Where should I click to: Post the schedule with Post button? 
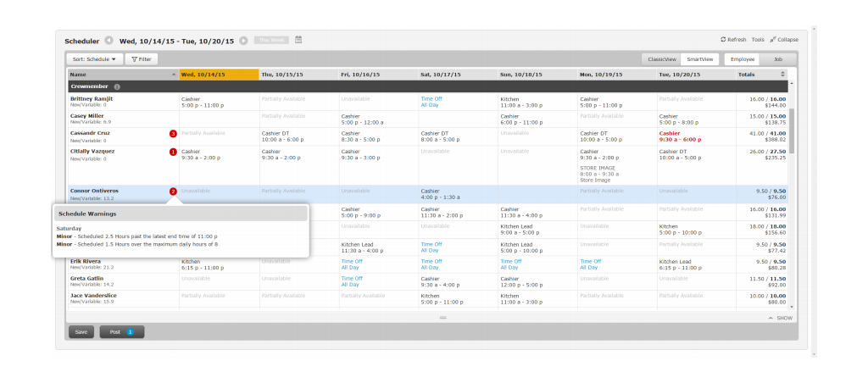click(x=122, y=332)
